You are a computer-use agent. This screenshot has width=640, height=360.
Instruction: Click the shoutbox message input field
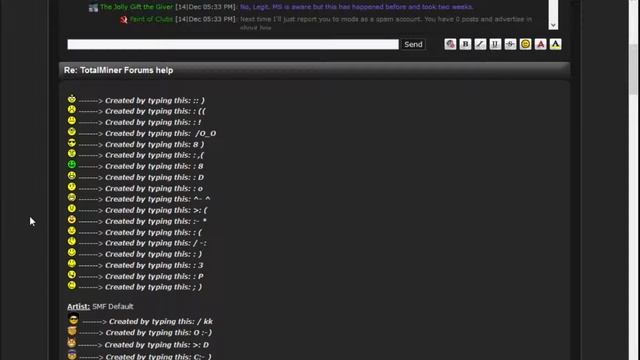[233, 44]
